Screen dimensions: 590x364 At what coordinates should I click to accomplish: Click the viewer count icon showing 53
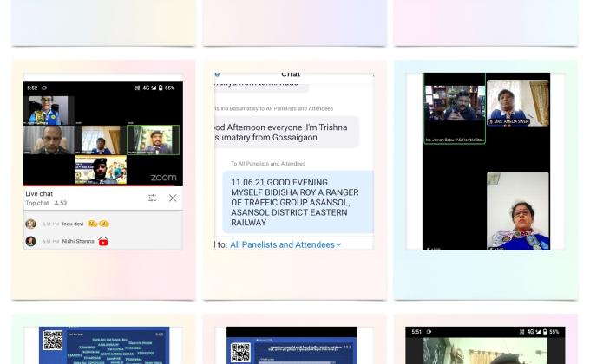[57, 203]
